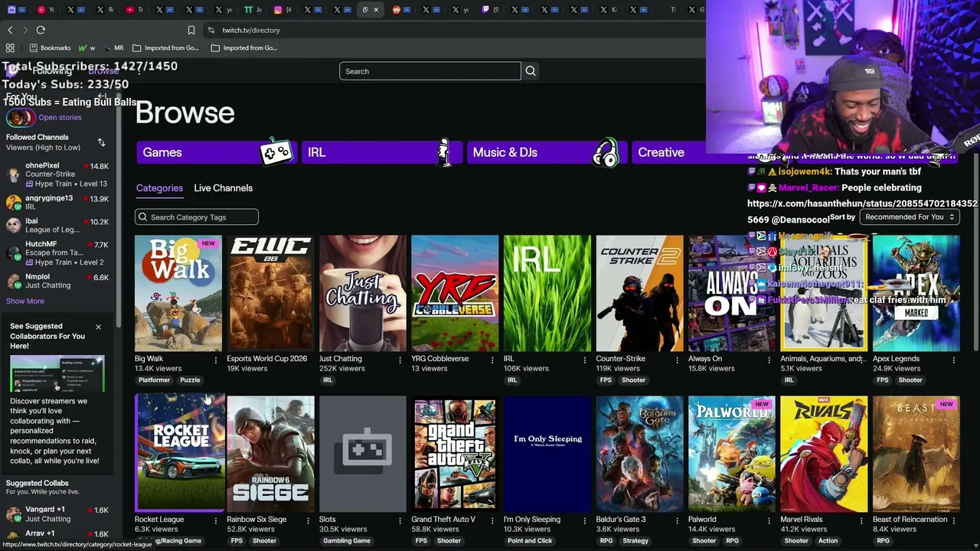Click the Open stories link
980x551 pixels.
click(x=60, y=118)
